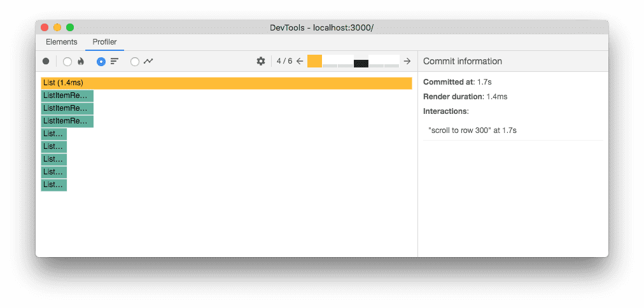Select the flamegraph radio button

67,62
